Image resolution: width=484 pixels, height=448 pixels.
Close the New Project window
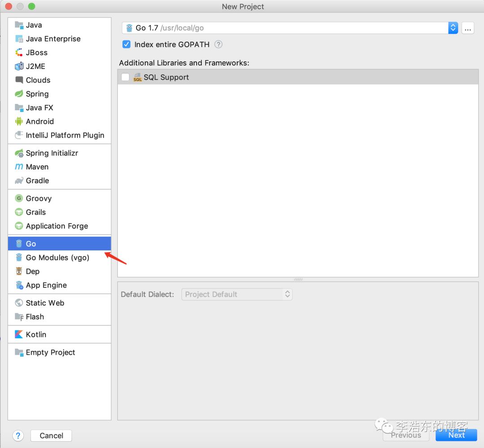9,6
